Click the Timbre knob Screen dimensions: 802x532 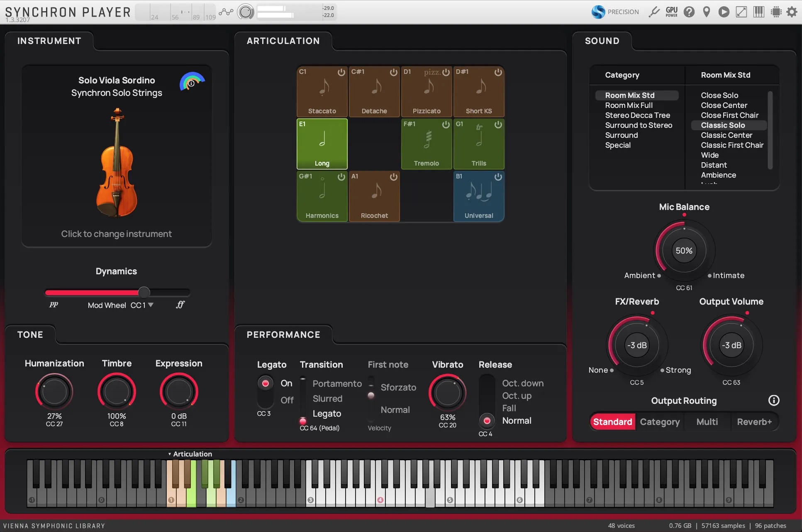(x=117, y=391)
